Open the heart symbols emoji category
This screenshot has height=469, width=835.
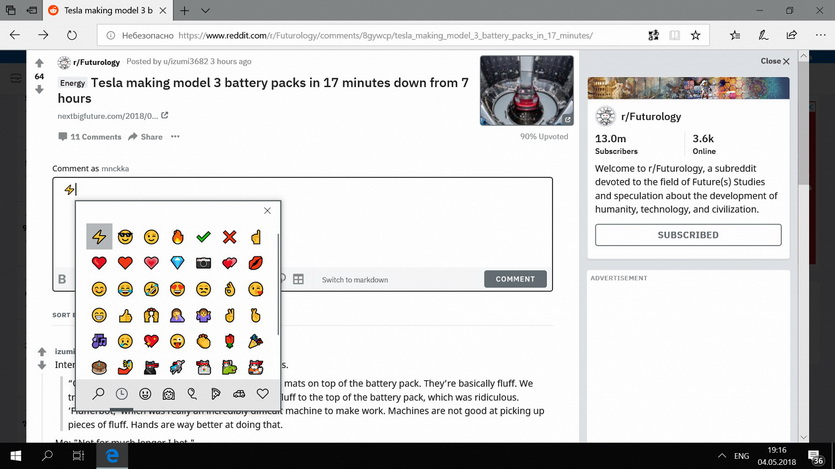coord(262,393)
